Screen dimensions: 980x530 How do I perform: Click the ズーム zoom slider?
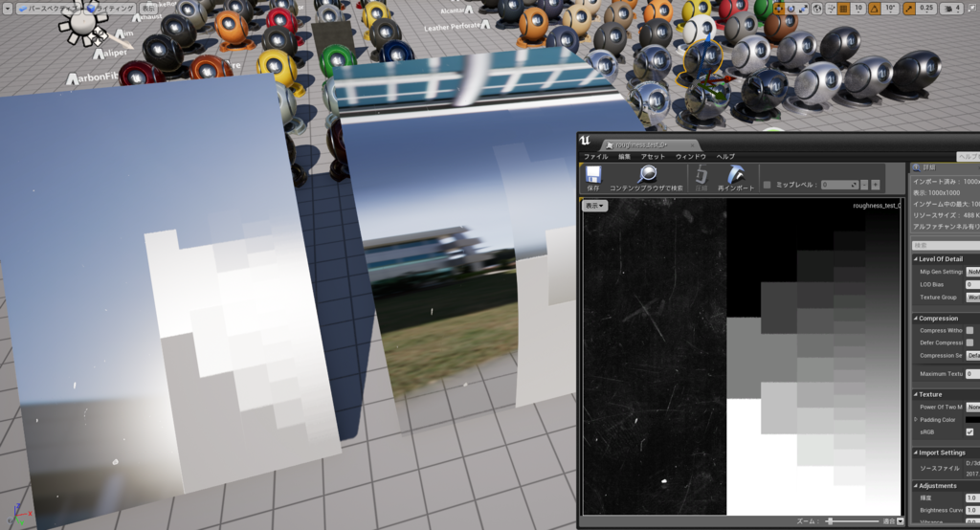(x=853, y=521)
